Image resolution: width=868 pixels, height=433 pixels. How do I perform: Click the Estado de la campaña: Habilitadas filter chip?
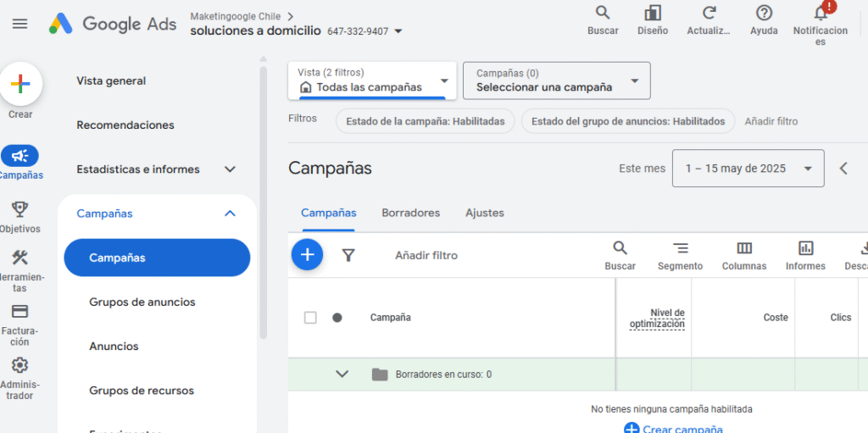tap(426, 121)
